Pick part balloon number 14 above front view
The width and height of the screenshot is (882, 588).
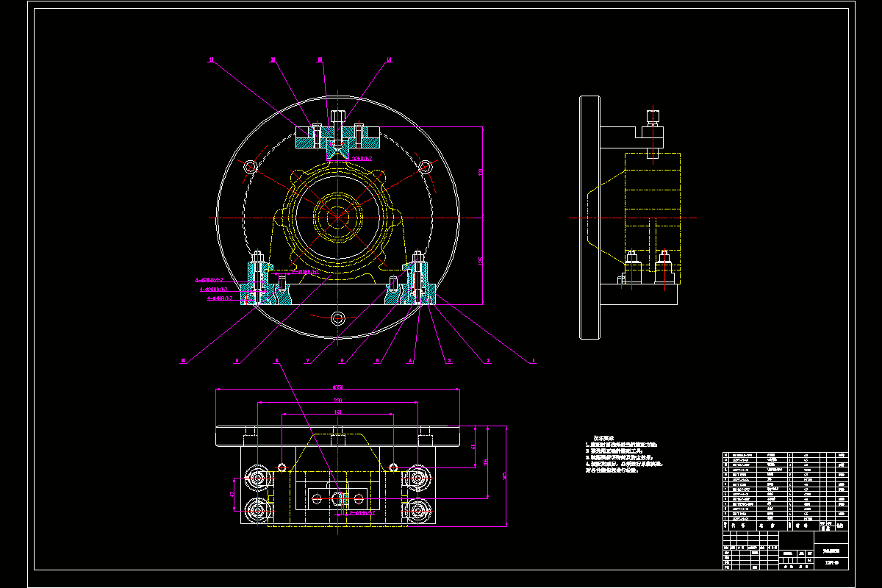tap(389, 60)
